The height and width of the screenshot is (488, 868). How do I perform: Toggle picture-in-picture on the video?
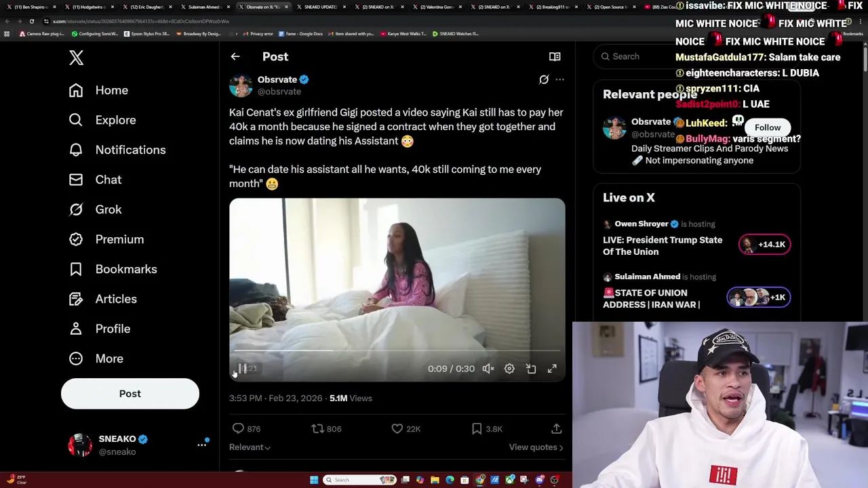coord(531,369)
